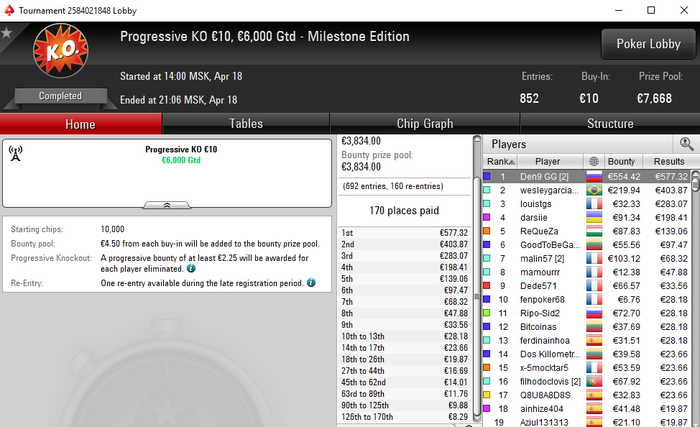The image size is (700, 427).
Task: Click orange color tag beside ReQueZa
Action: 487,231
